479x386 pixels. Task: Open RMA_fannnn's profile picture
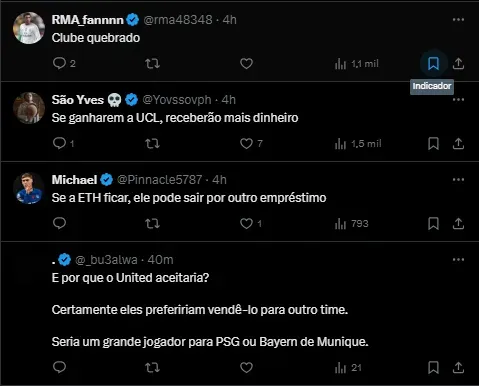[x=29, y=28]
